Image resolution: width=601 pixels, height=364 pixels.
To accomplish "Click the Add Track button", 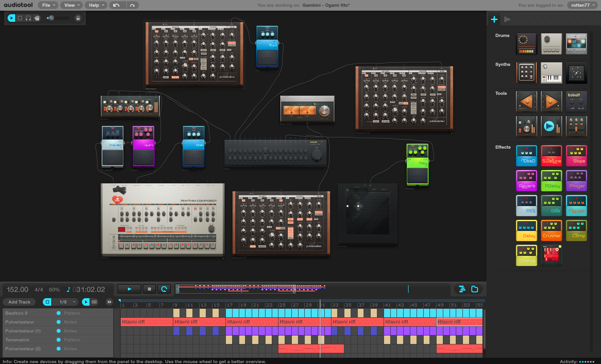I will [20, 302].
